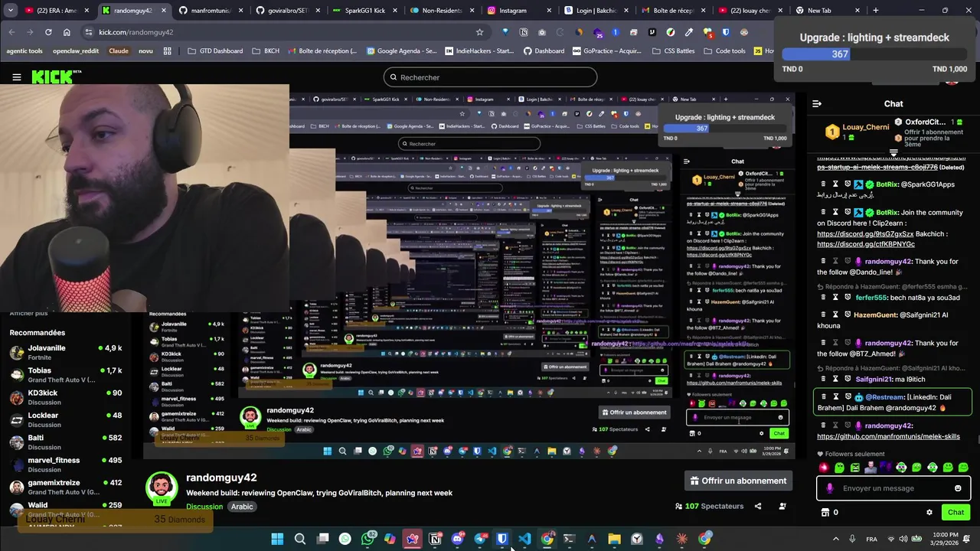Open the CSS Battles bookmark folder
This screenshot has height=551, width=980.
click(x=673, y=51)
